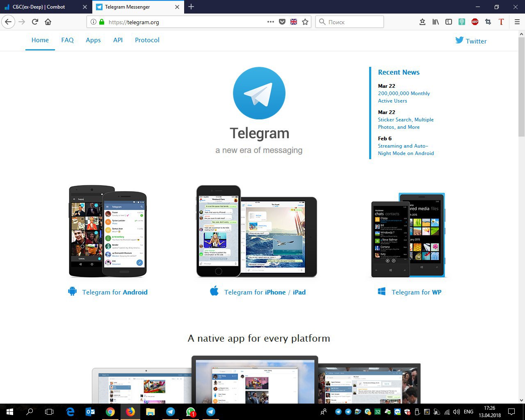The width and height of the screenshot is (525, 420).
Task: Focus the Поиск search field
Action: pyautogui.click(x=349, y=22)
